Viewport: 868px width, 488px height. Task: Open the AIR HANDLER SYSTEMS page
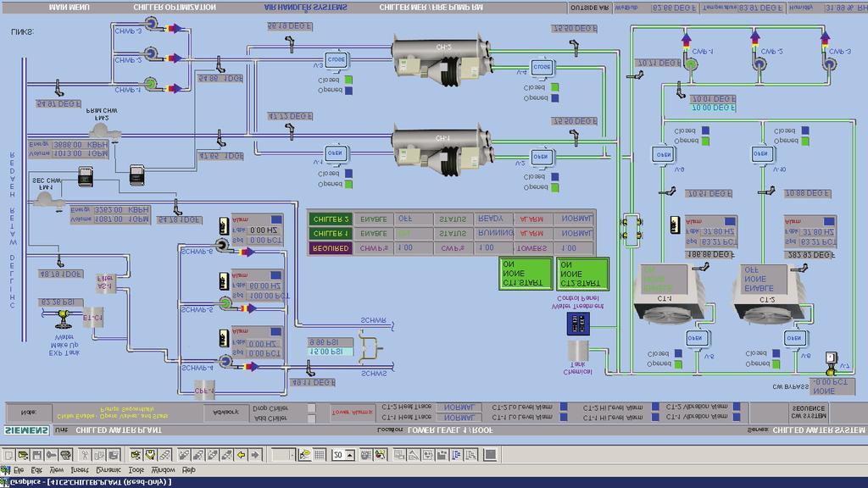tap(305, 7)
